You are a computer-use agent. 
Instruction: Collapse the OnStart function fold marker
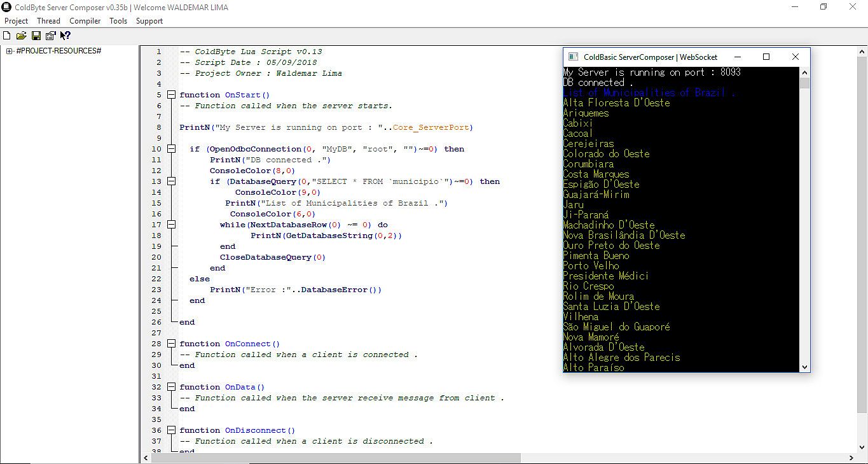(171, 95)
